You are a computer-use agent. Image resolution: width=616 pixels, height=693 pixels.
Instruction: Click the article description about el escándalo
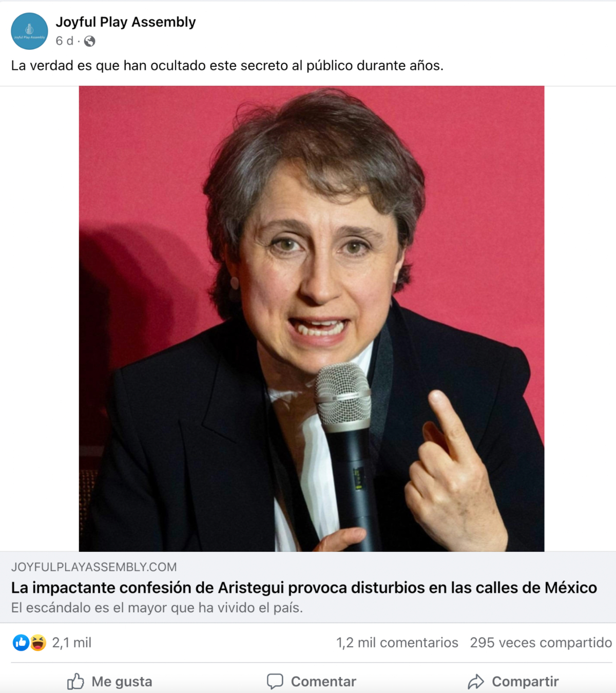(157, 608)
